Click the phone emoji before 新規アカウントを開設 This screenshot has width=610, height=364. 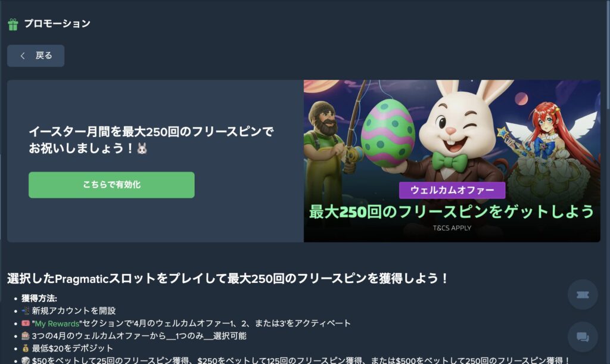(x=25, y=310)
